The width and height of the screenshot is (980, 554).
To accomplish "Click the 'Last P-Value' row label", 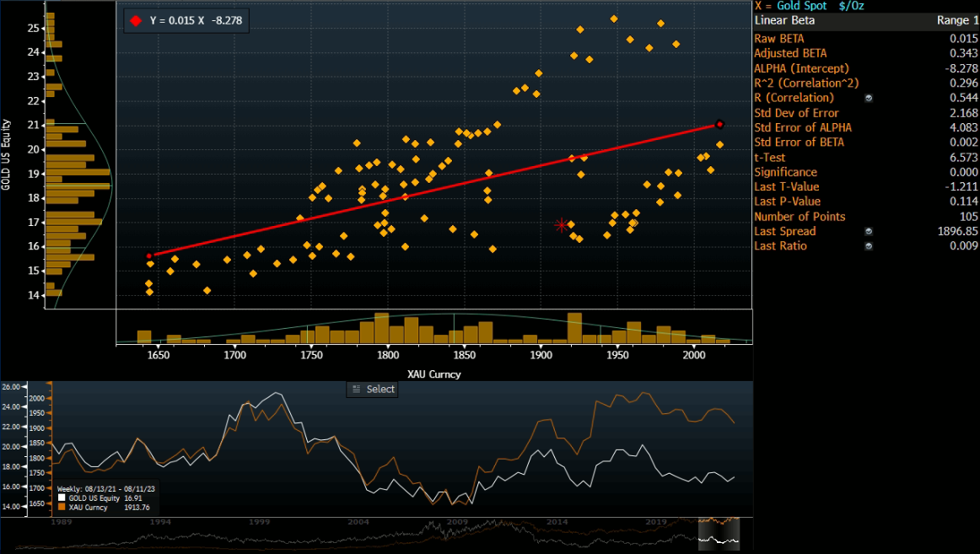I will click(787, 202).
